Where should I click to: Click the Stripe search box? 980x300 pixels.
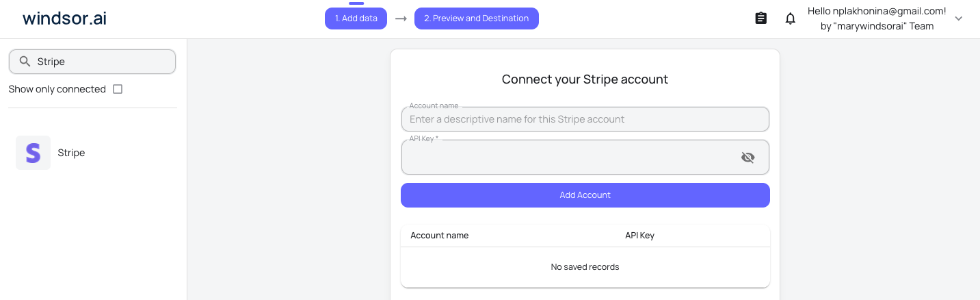[x=92, y=62]
